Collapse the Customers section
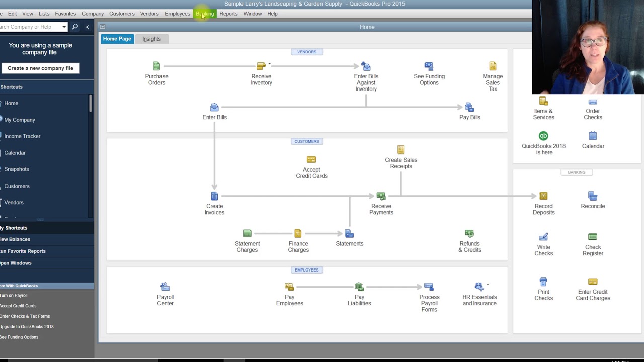The width and height of the screenshot is (644, 362). (x=307, y=141)
